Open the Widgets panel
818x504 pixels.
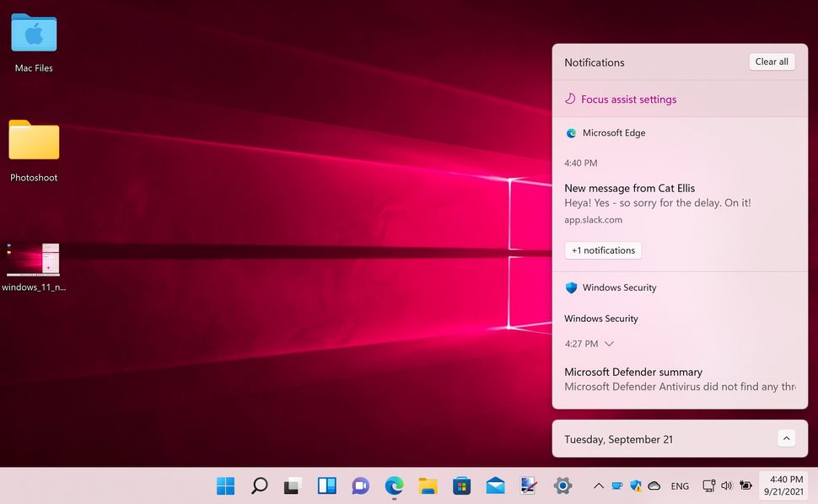(x=326, y=485)
